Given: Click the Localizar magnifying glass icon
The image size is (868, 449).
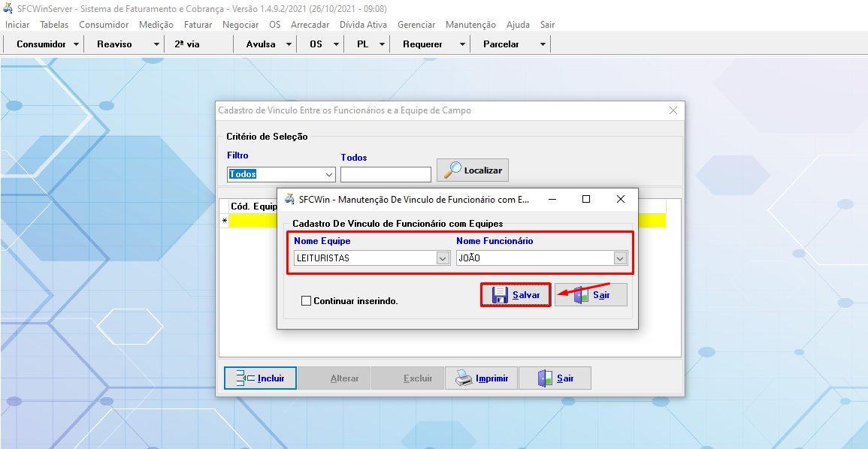Looking at the screenshot, I should [x=452, y=170].
